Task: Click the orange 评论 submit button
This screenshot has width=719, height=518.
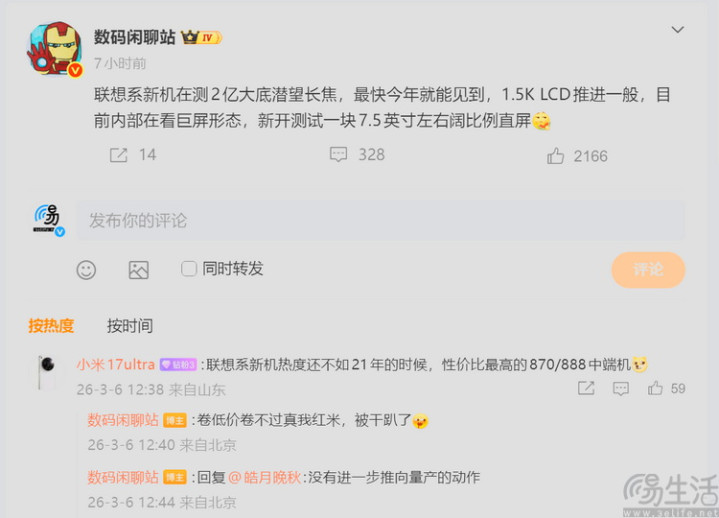Action: click(x=648, y=270)
